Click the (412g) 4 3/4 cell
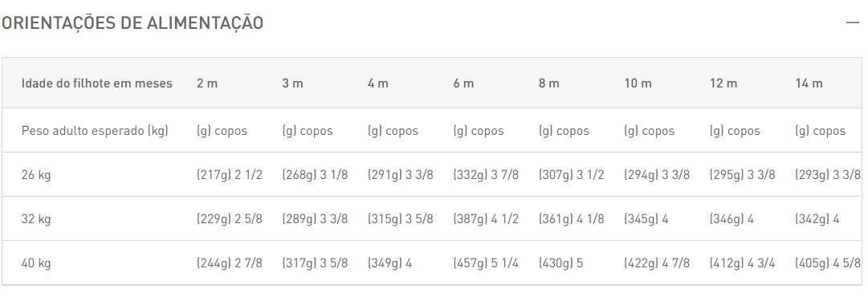This screenshot has height=297, width=868. point(743,263)
